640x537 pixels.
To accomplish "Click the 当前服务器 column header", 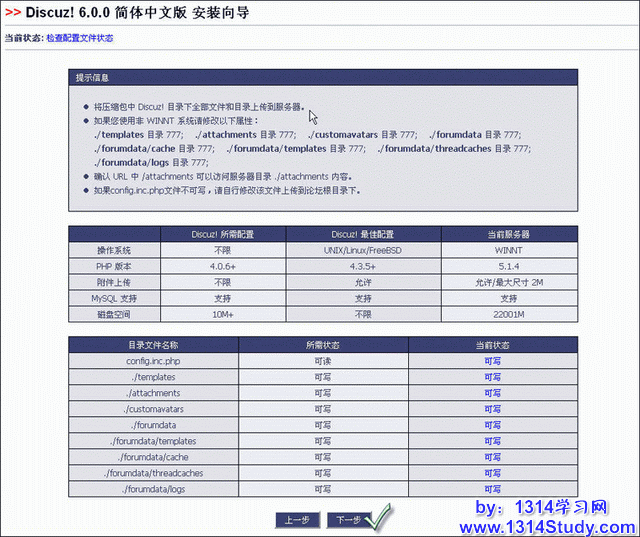I will tap(510, 234).
